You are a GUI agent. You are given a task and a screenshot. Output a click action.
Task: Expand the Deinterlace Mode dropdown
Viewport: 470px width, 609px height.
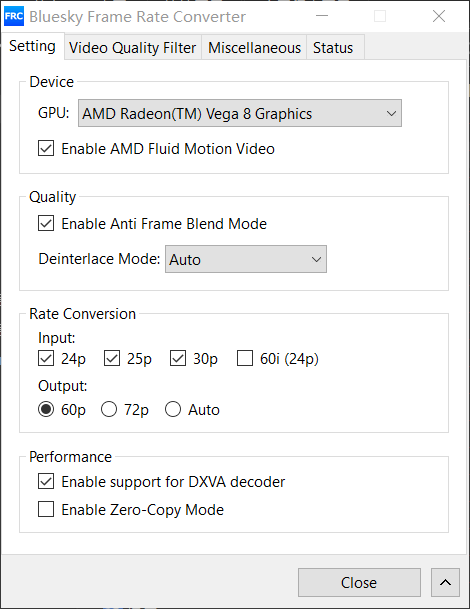pos(246,259)
